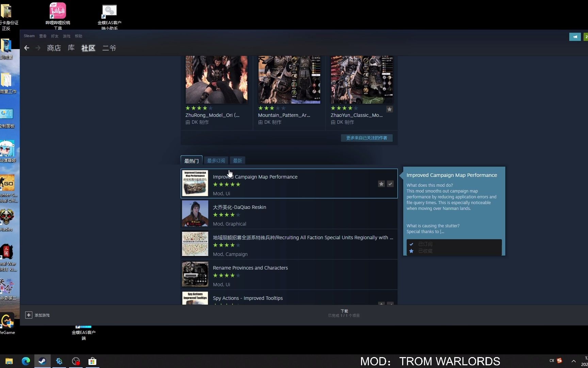Open the 金蝶EAS客户端小助手 desktop icon
Screen dimensions: 588x368
pyautogui.click(x=109, y=16)
